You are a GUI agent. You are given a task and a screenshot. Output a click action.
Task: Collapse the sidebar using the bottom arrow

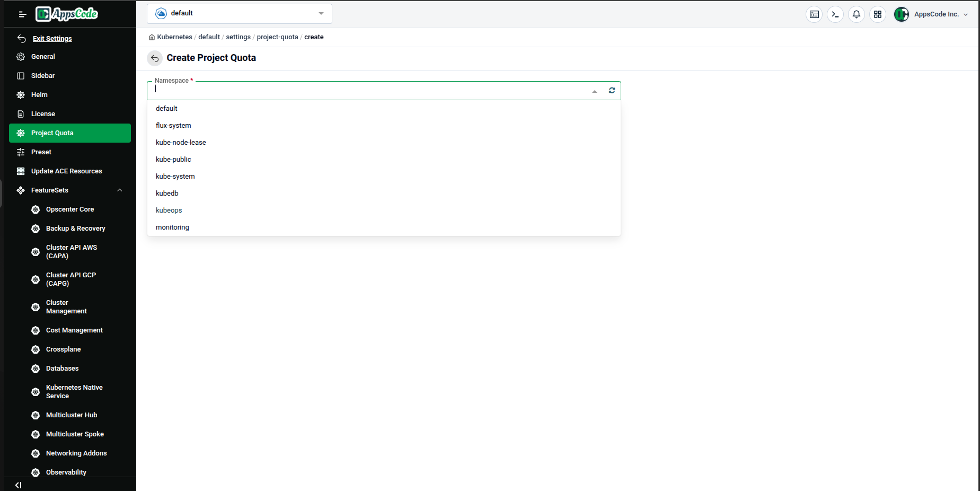[x=19, y=485]
